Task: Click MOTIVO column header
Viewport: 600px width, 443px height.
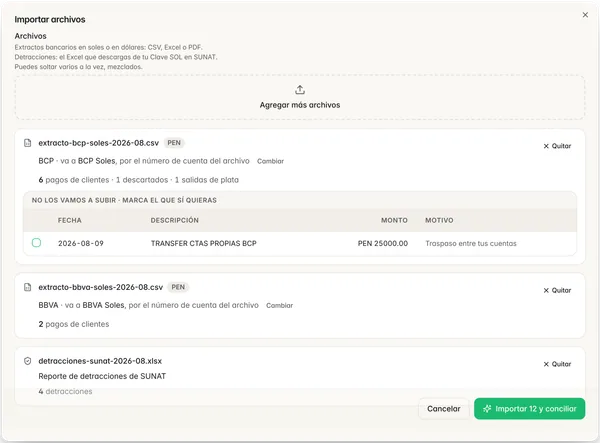Action: click(439, 220)
